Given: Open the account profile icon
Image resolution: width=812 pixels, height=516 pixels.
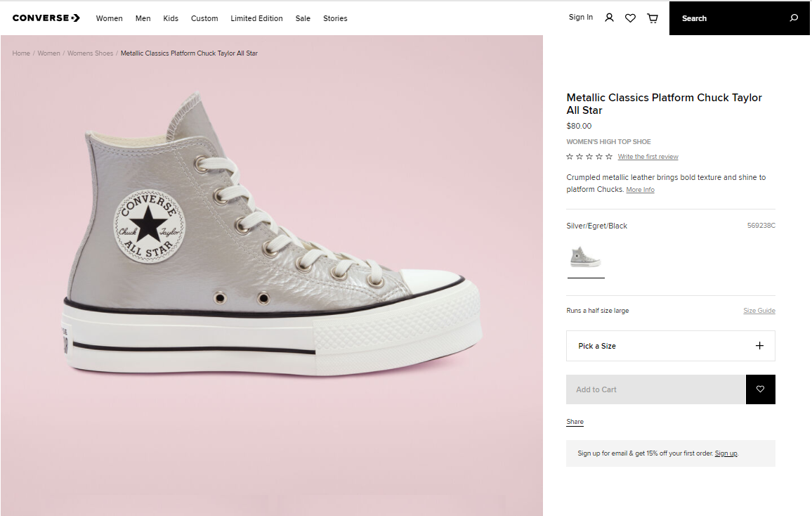Looking at the screenshot, I should click(609, 18).
